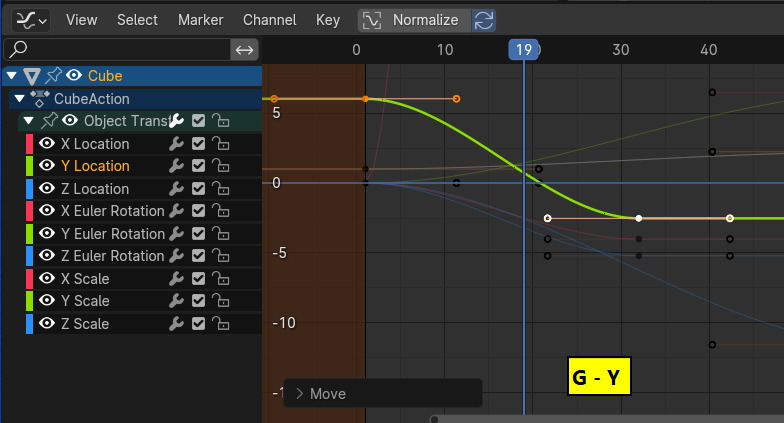The height and width of the screenshot is (423, 784).
Task: Lock the X Location channel
Action: click(x=220, y=144)
